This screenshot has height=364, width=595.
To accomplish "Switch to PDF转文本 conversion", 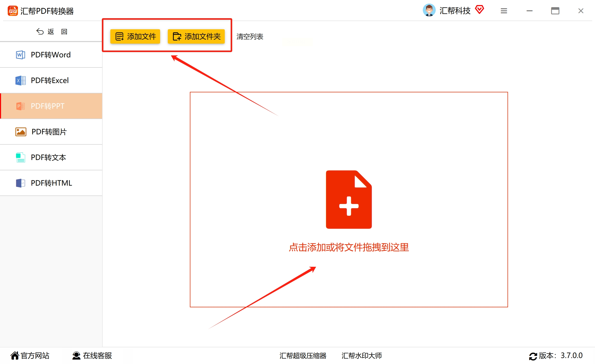I will click(x=51, y=157).
